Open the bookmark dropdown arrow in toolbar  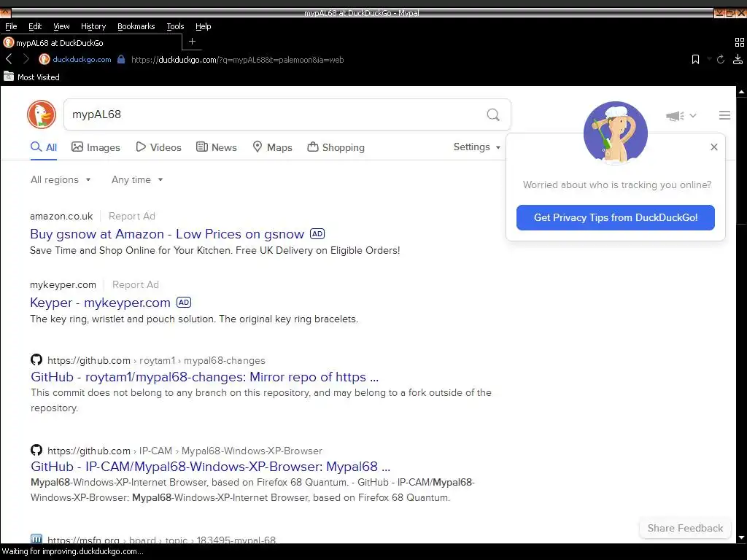[x=709, y=59]
